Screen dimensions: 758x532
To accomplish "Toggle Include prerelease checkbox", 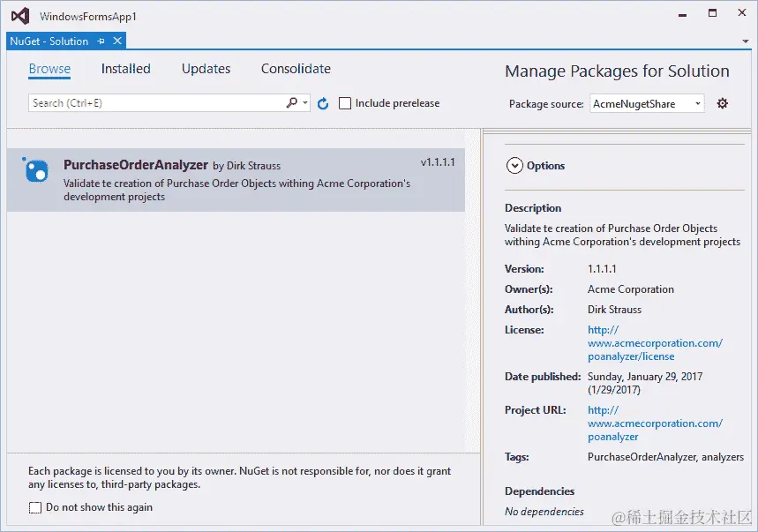I will tap(345, 103).
